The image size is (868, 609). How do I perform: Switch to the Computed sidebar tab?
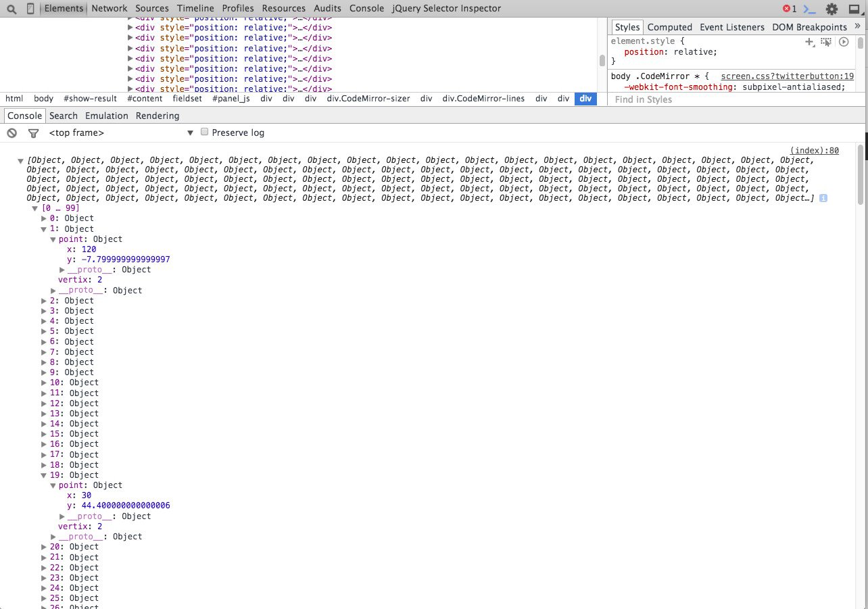tap(670, 27)
